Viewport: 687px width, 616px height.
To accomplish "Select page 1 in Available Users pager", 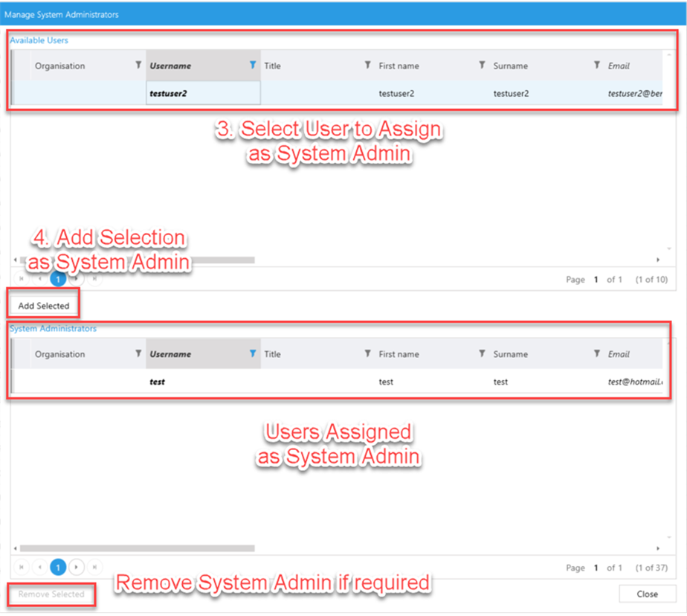I will coord(58,279).
